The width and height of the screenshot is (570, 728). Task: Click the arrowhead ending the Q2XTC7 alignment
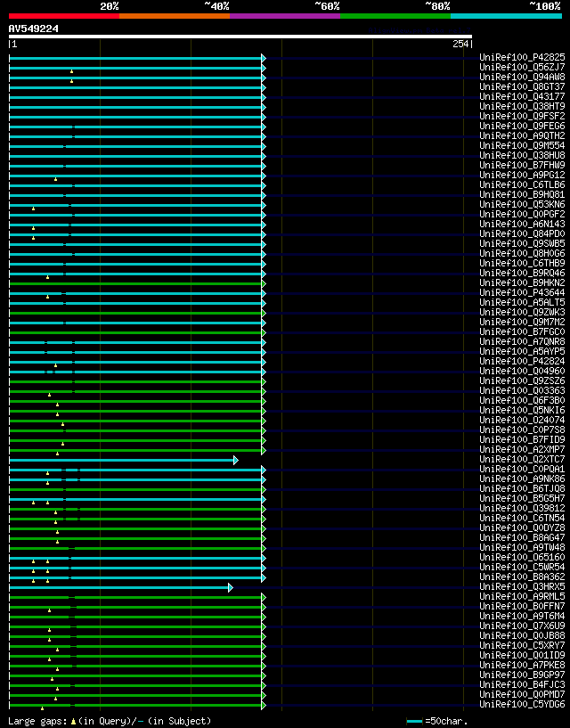click(236, 460)
